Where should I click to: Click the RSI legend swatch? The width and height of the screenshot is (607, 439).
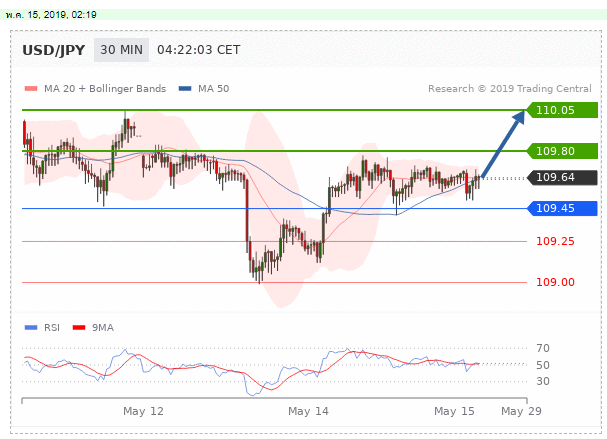[x=31, y=328]
